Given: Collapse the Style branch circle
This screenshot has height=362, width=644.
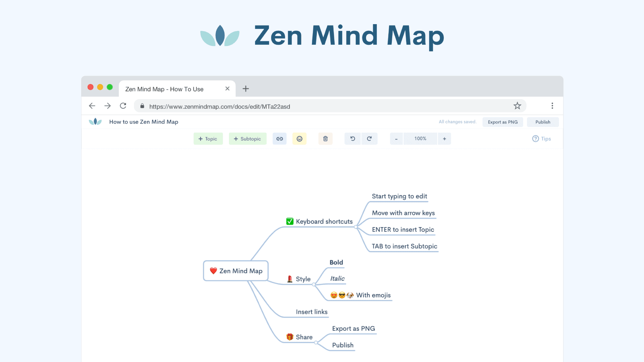Looking at the screenshot, I should pyautogui.click(x=314, y=284).
